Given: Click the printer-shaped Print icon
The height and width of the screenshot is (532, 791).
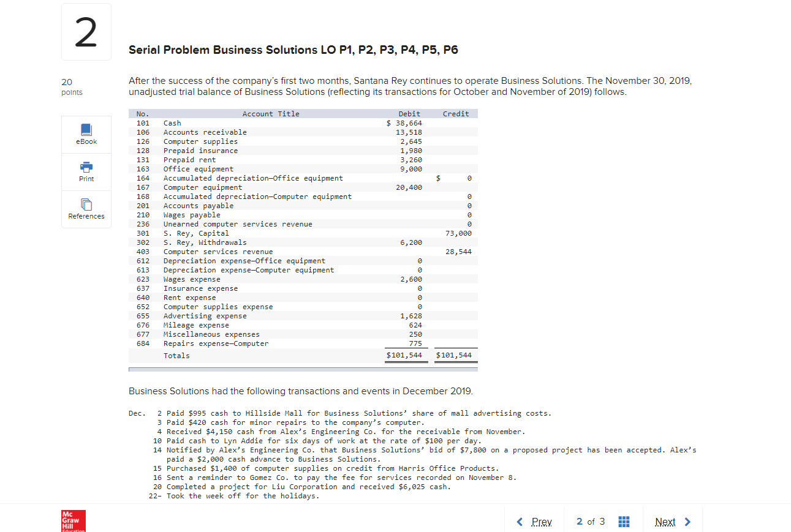Looking at the screenshot, I should pyautogui.click(x=86, y=167).
